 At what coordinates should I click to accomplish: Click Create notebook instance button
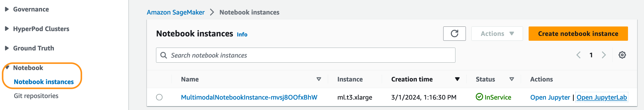pos(578,34)
